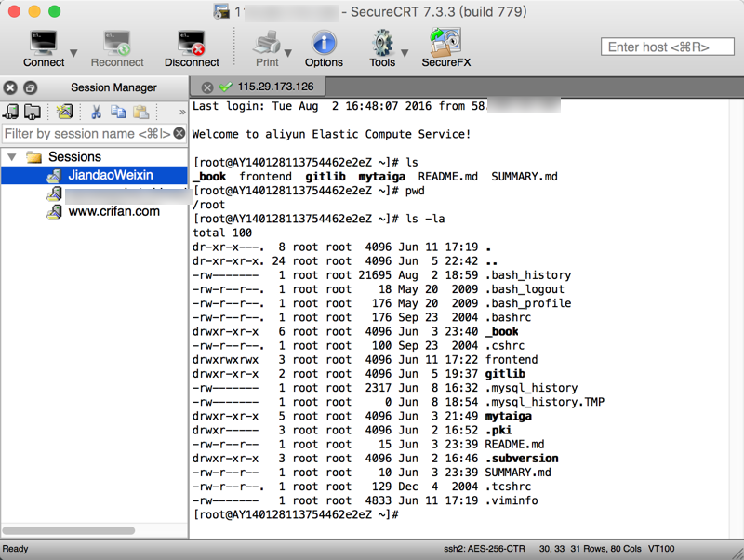
Task: Click the ssh2: AES-256-CTR status text
Action: point(485,549)
